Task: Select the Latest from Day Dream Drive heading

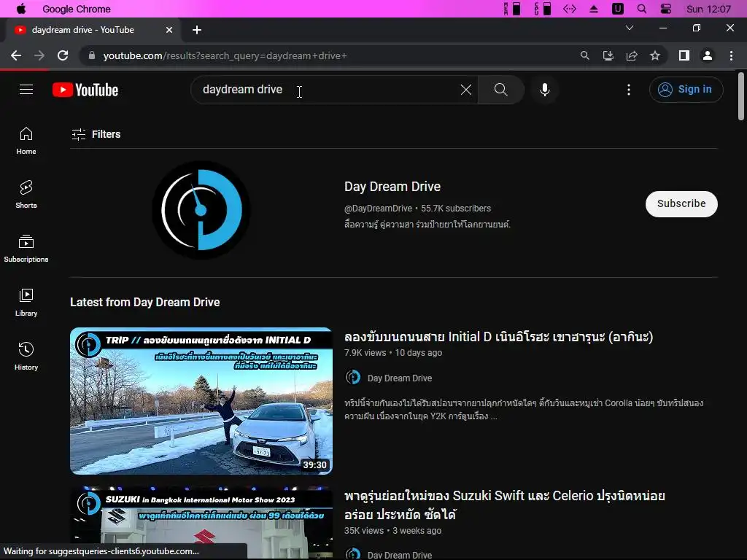Action: pos(145,303)
